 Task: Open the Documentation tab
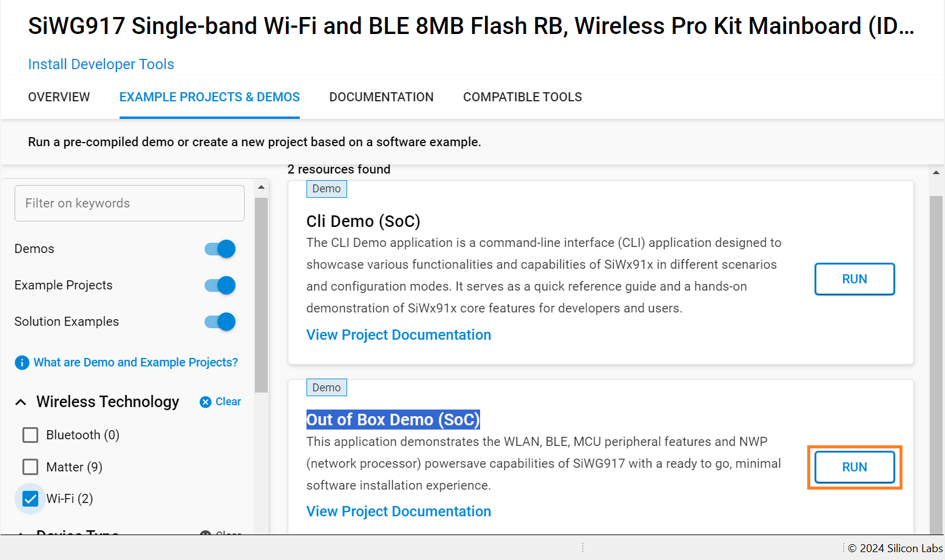click(x=381, y=97)
